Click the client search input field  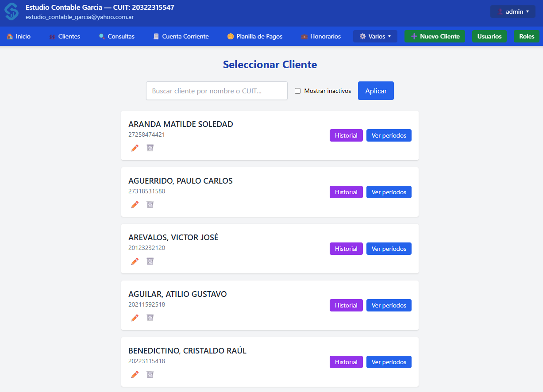click(x=216, y=91)
